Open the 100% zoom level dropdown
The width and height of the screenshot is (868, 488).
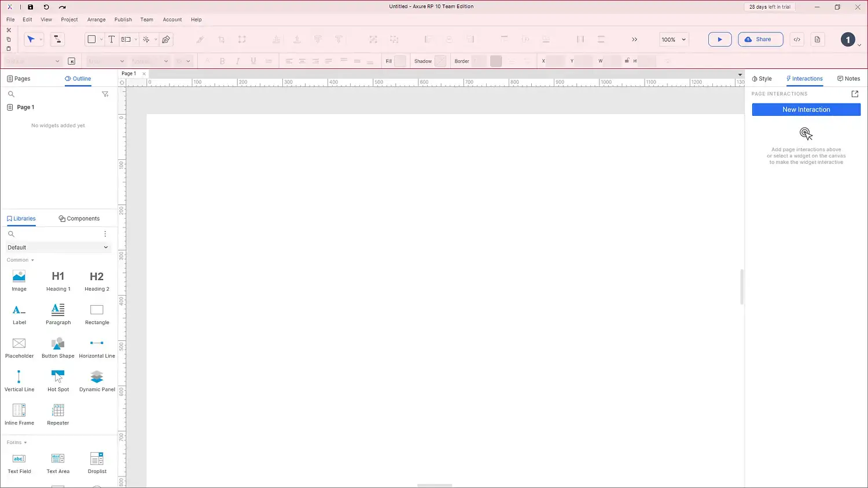[x=674, y=39]
